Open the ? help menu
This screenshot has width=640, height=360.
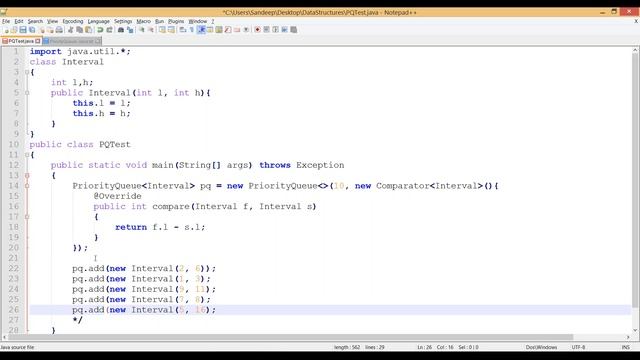(213, 21)
